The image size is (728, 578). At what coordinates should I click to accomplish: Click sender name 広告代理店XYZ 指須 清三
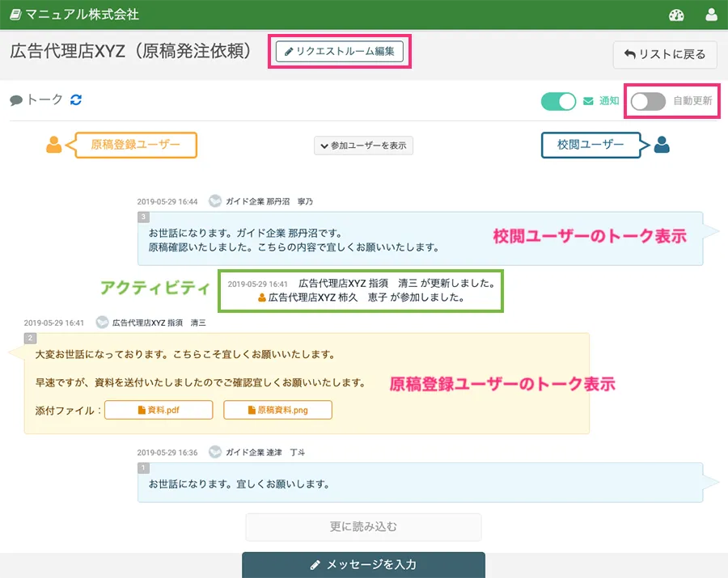[x=159, y=323]
